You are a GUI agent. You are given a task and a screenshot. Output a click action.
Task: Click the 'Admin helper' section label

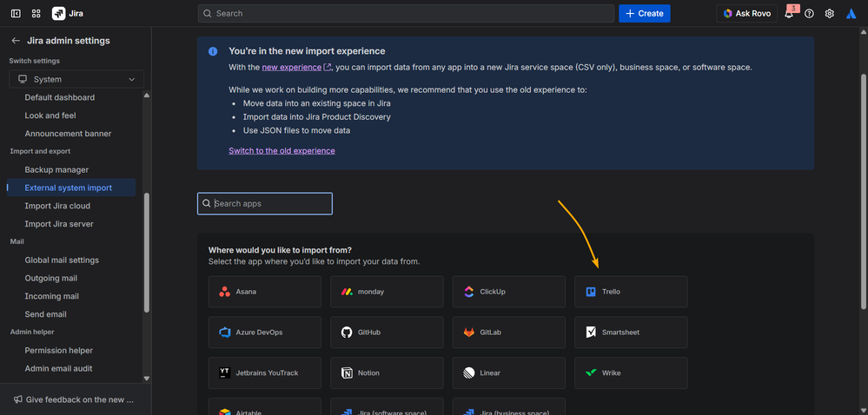[32, 332]
